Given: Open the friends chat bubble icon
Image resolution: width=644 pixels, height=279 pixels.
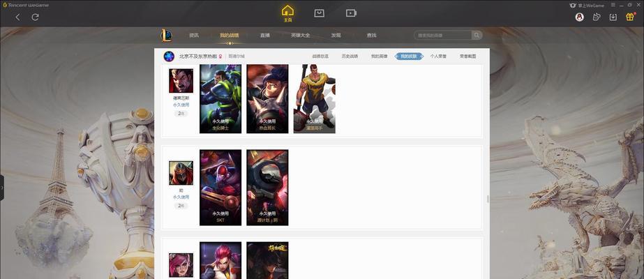Looking at the screenshot, I should point(597,17).
